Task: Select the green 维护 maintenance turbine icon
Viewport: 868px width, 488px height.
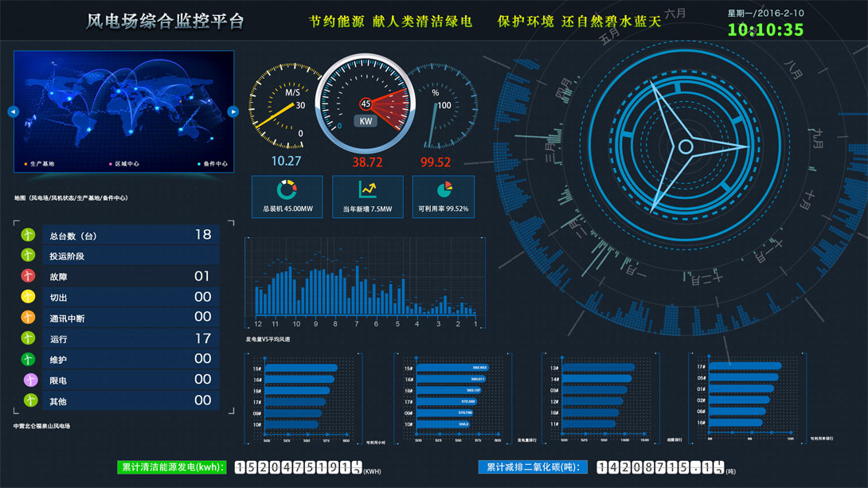Action: (x=29, y=359)
